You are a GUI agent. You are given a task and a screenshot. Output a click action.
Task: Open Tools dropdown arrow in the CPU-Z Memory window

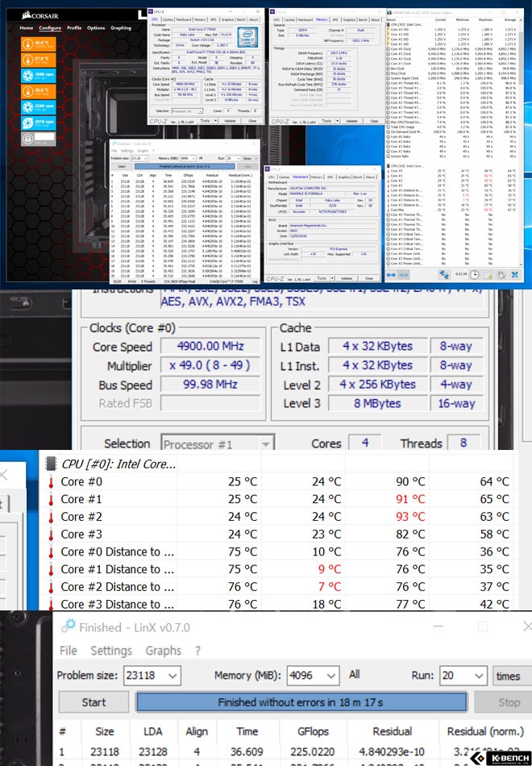tap(337, 121)
